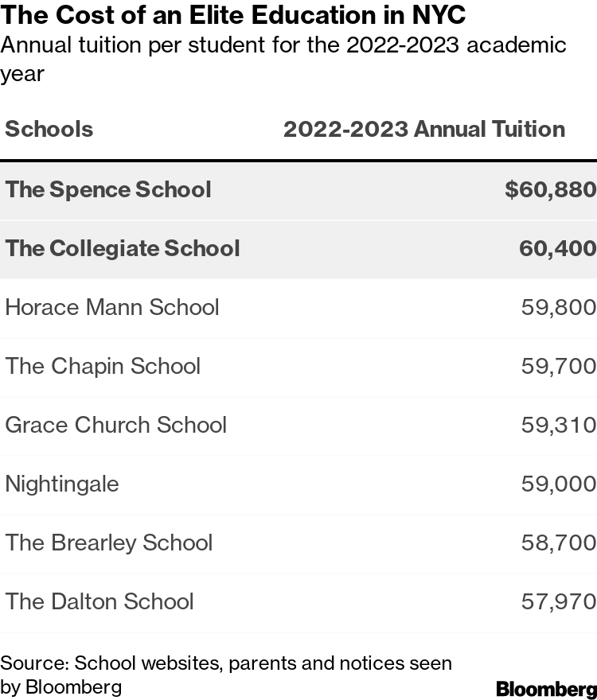Select The Collegiate School row name
The height and width of the screenshot is (700, 597).
(123, 248)
